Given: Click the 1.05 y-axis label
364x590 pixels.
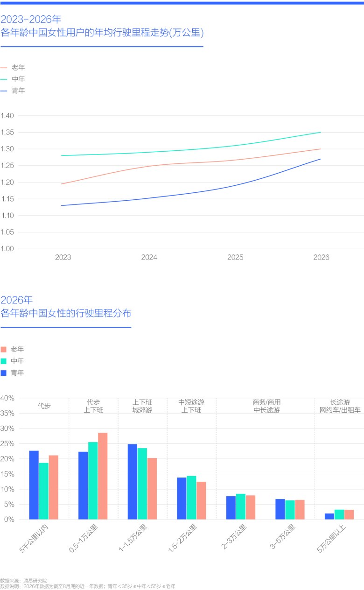Looking at the screenshot, I should click(x=7, y=232).
